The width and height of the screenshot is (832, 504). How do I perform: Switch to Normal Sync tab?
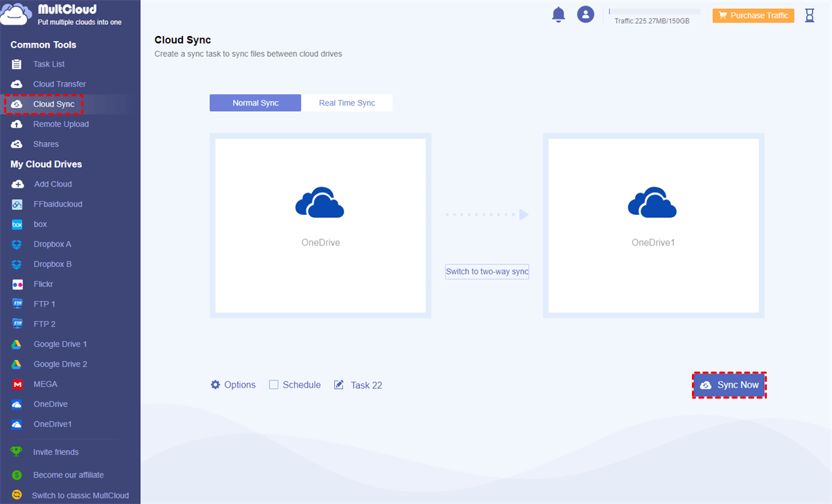[255, 103]
